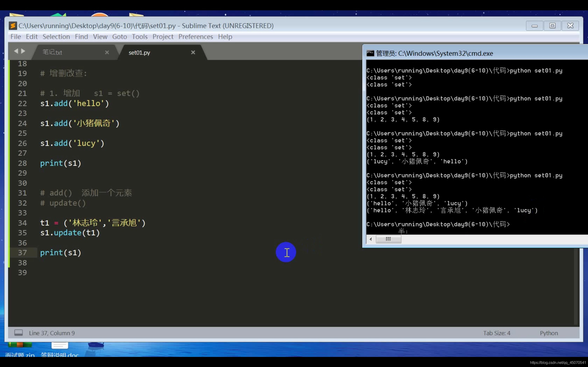The image size is (588, 367).
Task: Open the Tools menu
Action: coord(139,37)
